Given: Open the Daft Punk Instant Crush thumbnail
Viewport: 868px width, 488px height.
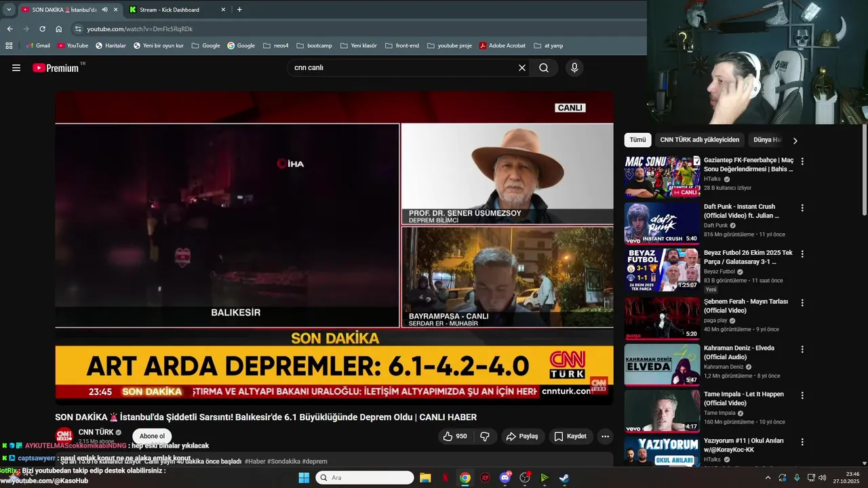Looking at the screenshot, I should (662, 223).
